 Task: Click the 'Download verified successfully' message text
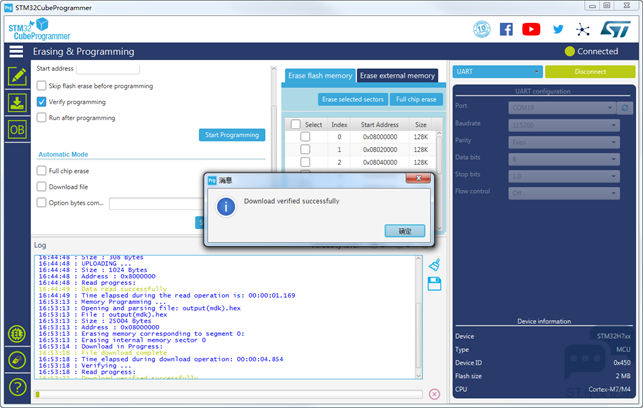[x=292, y=201]
